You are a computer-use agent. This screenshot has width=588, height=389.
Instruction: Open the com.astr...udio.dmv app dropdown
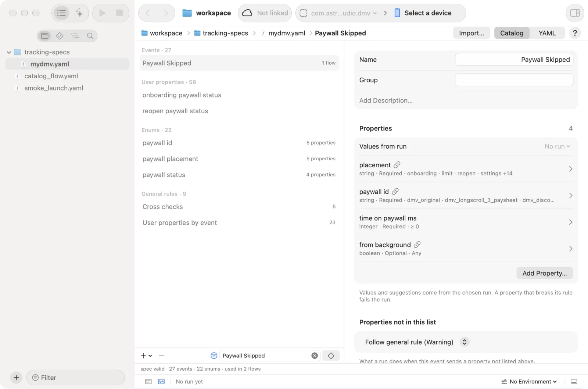[x=338, y=13]
